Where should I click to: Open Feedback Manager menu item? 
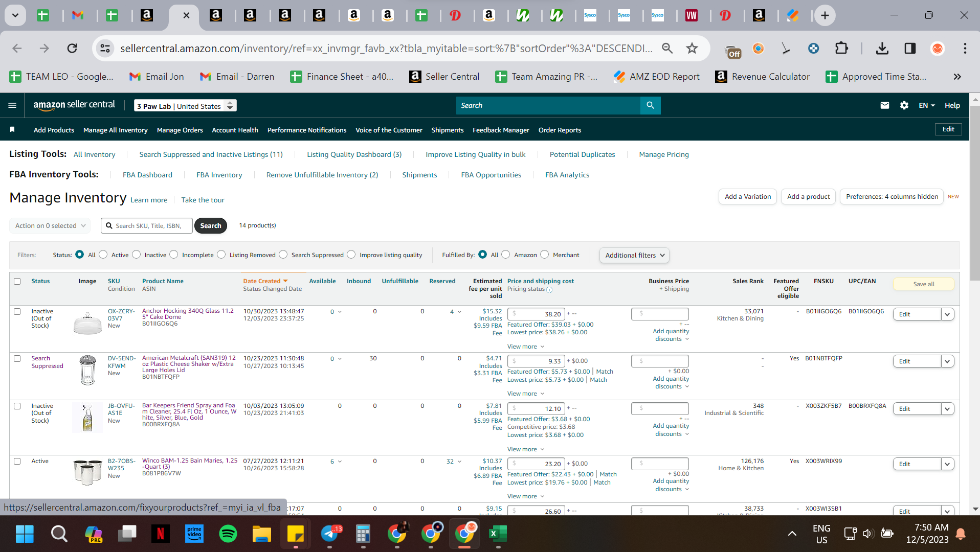click(501, 130)
